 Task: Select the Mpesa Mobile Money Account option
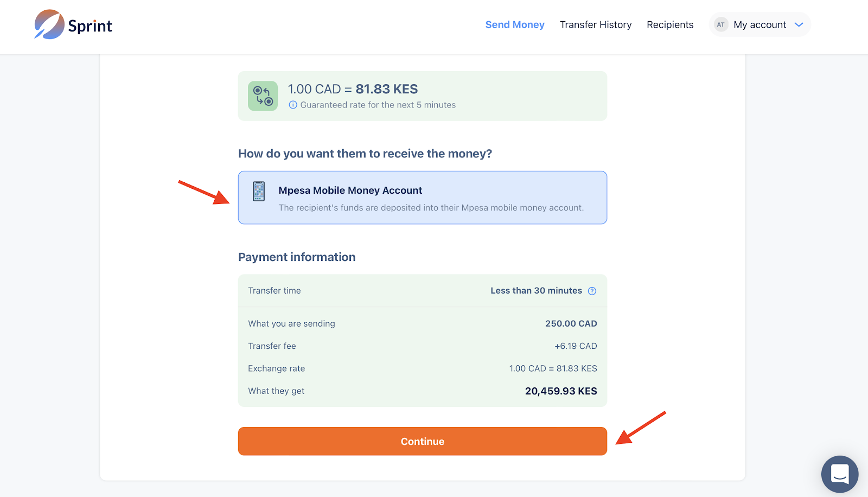(422, 197)
